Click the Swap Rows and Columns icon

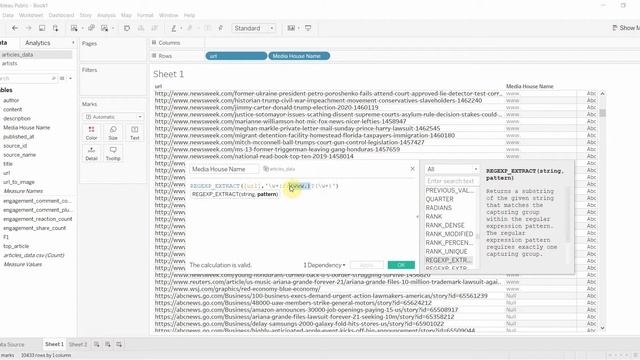click(127, 28)
